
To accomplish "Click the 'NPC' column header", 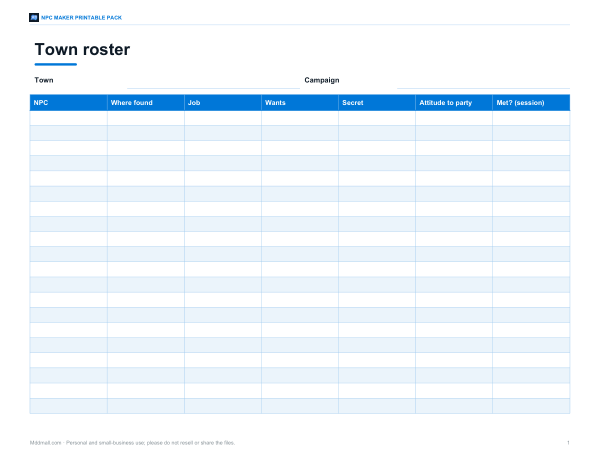I will pyautogui.click(x=68, y=103).
